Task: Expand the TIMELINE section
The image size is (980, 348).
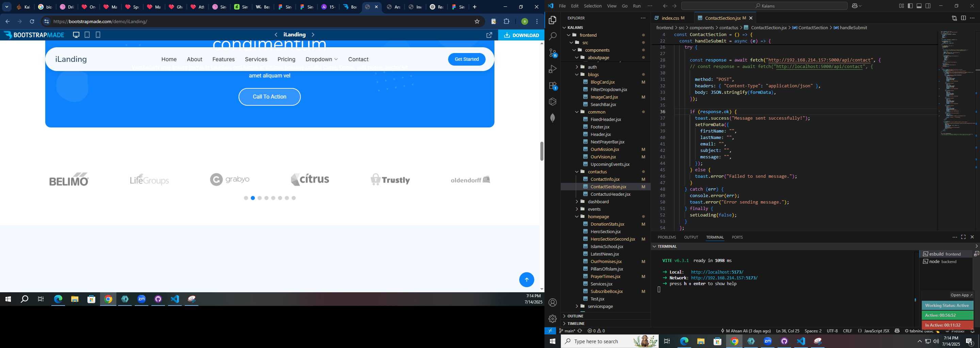Action: click(605, 323)
